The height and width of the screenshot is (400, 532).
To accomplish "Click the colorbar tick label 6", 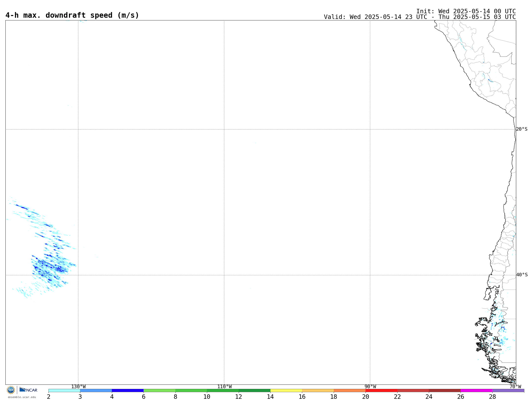I will tap(144, 397).
